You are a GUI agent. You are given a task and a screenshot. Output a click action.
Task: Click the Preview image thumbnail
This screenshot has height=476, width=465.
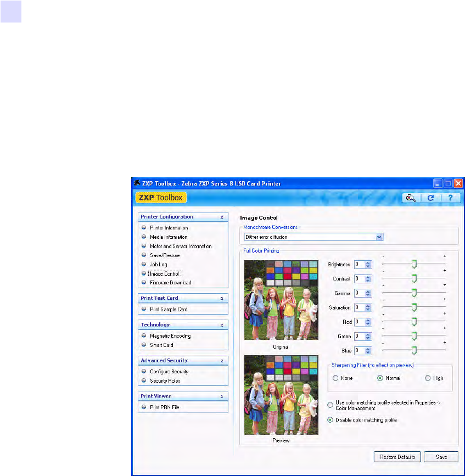[282, 395]
